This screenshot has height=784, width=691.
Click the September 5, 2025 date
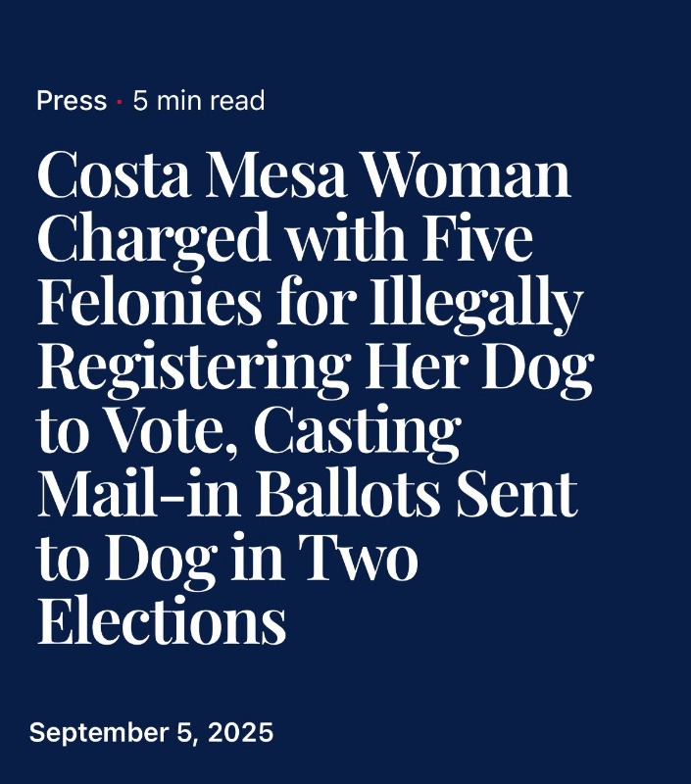click(x=151, y=732)
